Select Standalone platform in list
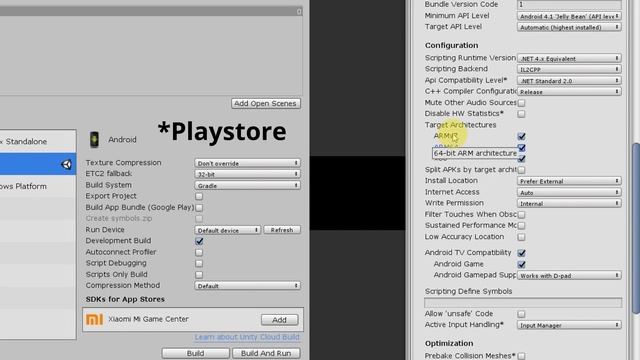640x360 pixels. (38, 142)
